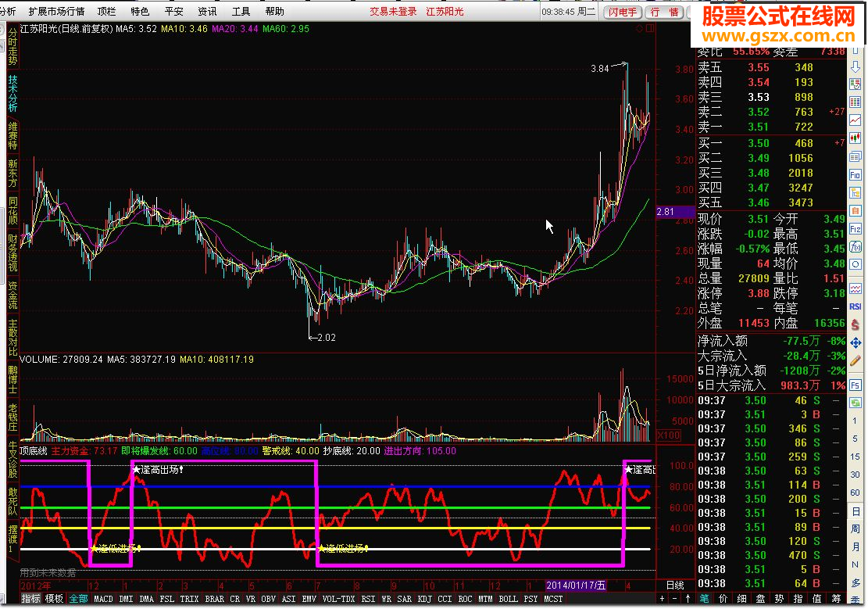Click the diamond icon atop the price chart
Viewport: 868px width, 609px height.
click(639, 28)
